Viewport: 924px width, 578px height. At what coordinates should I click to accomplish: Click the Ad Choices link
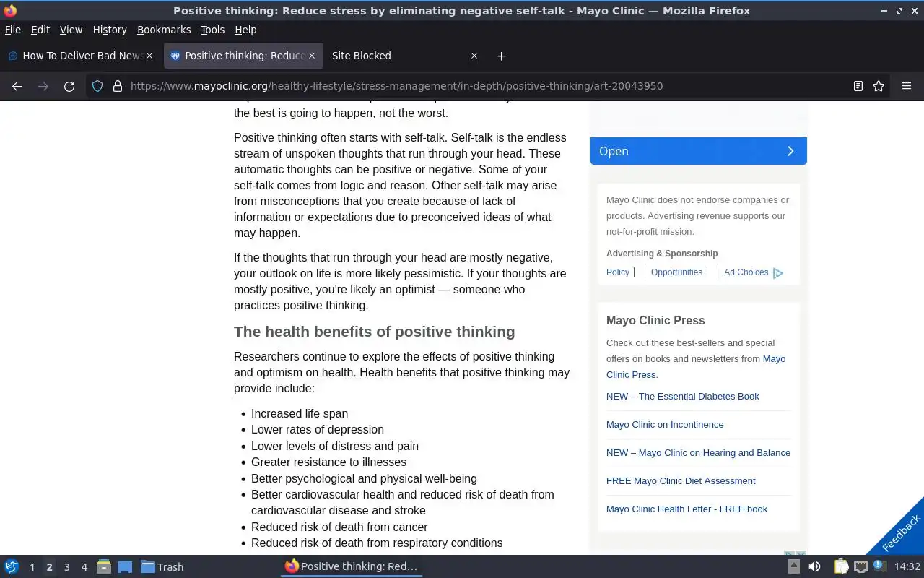746,272
